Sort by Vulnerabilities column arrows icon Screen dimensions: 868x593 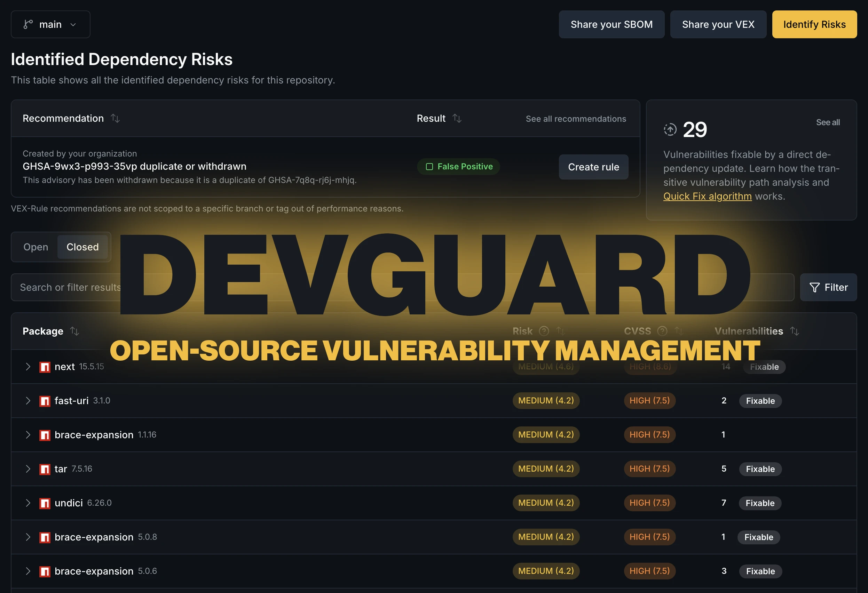(x=795, y=331)
